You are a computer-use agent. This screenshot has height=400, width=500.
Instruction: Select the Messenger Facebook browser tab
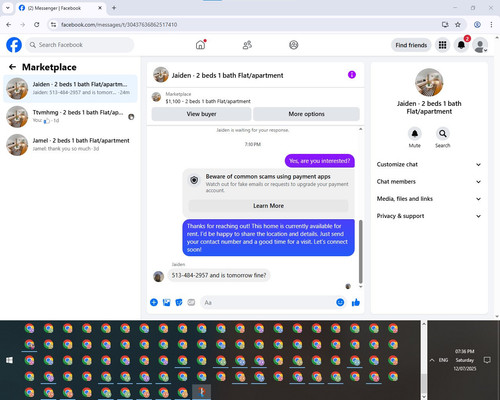pos(60,8)
